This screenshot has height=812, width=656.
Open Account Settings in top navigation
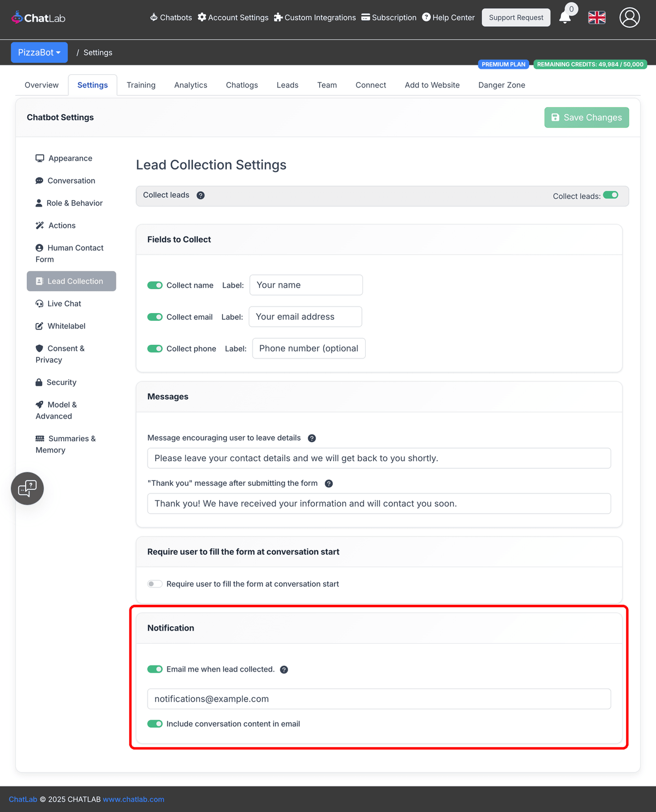pyautogui.click(x=233, y=17)
